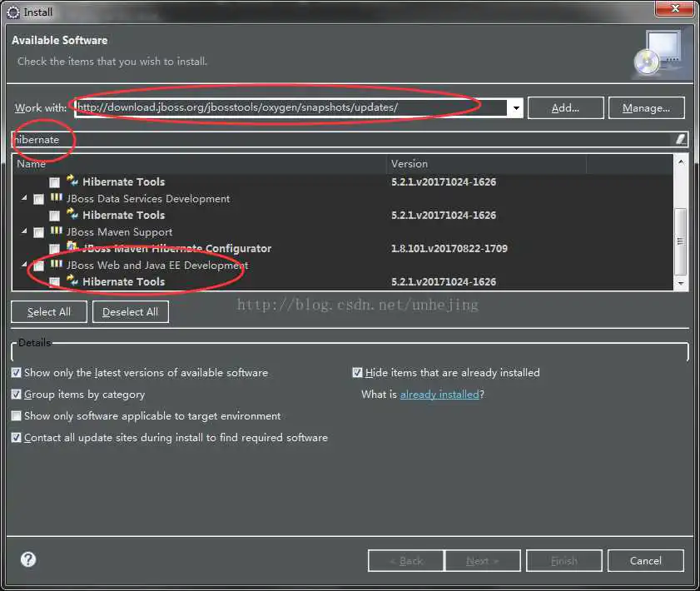
Task: Enable Show only software applicable to target environment
Action: [x=17, y=416]
